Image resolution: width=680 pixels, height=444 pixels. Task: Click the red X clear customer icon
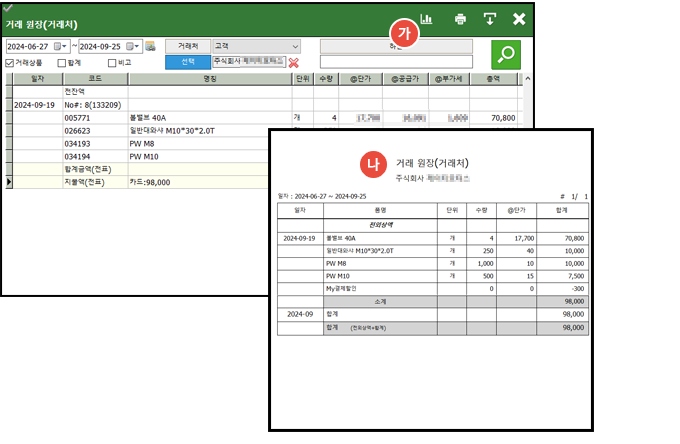pyautogui.click(x=294, y=62)
